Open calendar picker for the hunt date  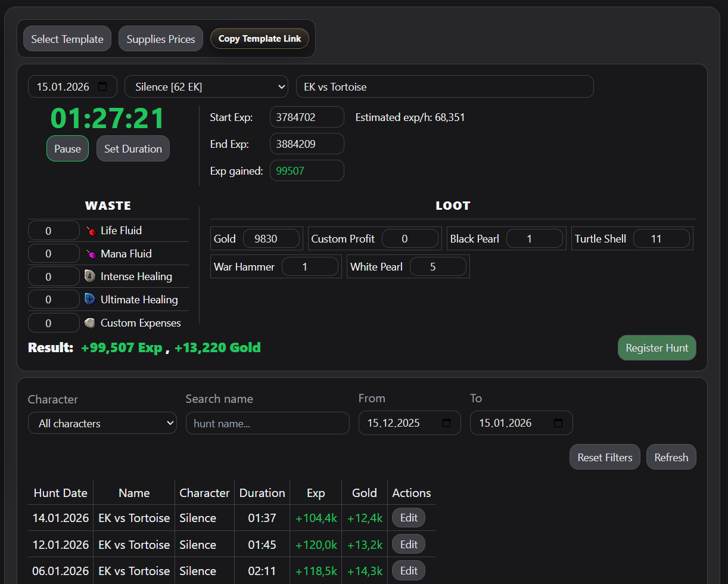102,87
